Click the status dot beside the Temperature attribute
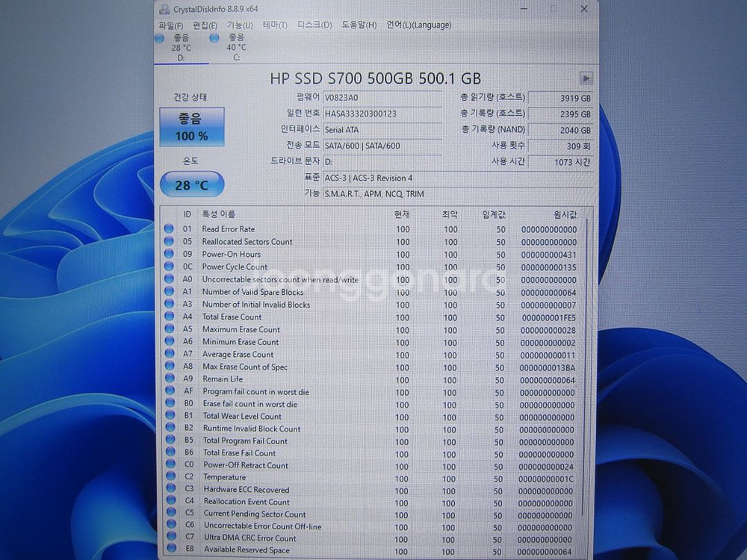 point(170,478)
